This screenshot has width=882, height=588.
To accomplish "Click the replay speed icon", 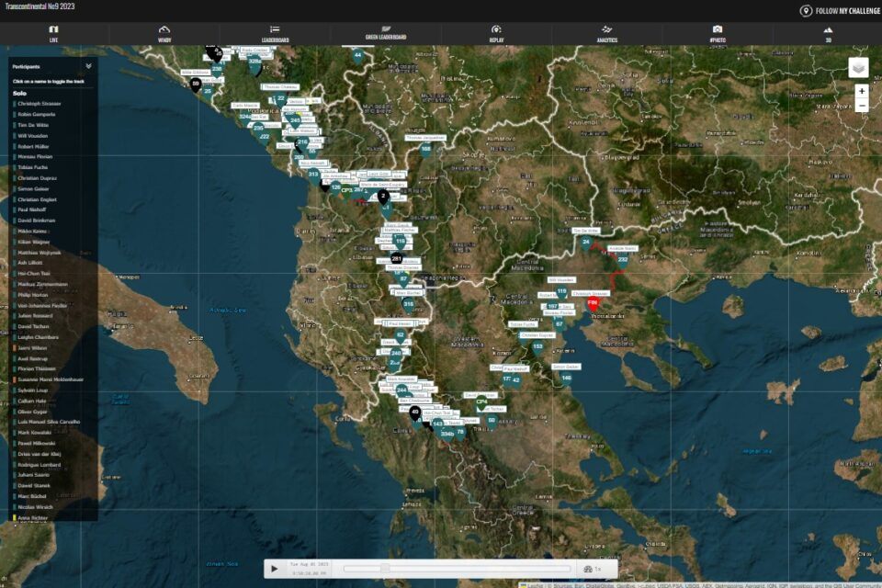I will coord(588,569).
